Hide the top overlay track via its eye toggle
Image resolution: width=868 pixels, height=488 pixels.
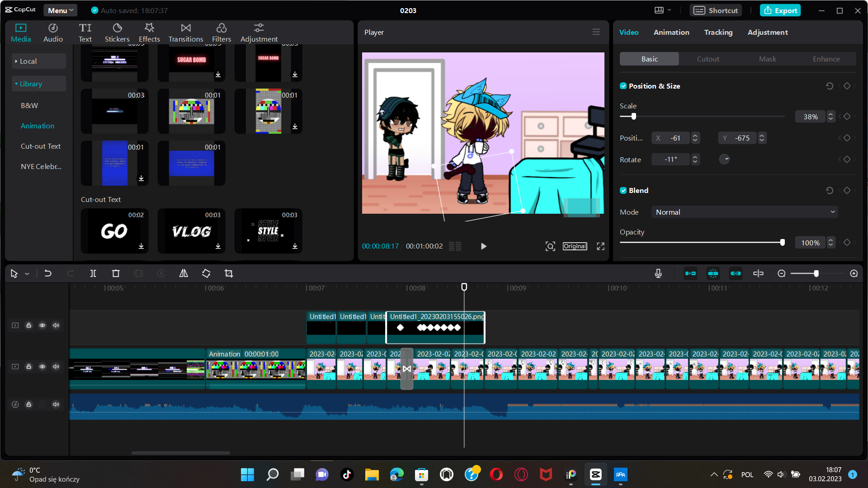(x=42, y=325)
